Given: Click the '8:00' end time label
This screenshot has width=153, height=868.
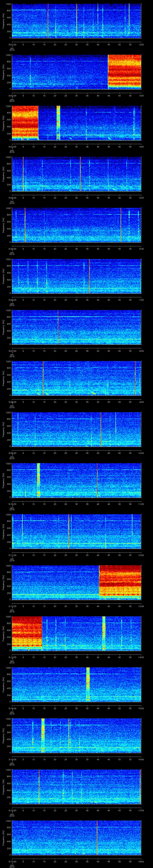Looking at the screenshot, I should (141, 351).
